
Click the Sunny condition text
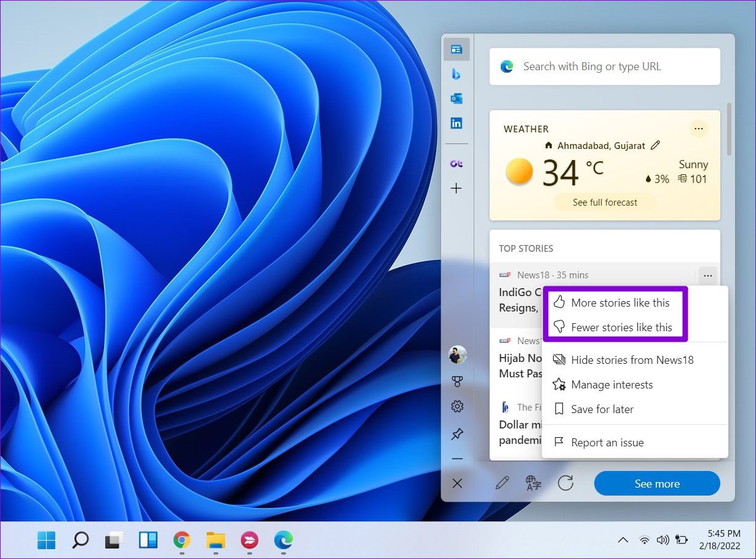point(693,164)
